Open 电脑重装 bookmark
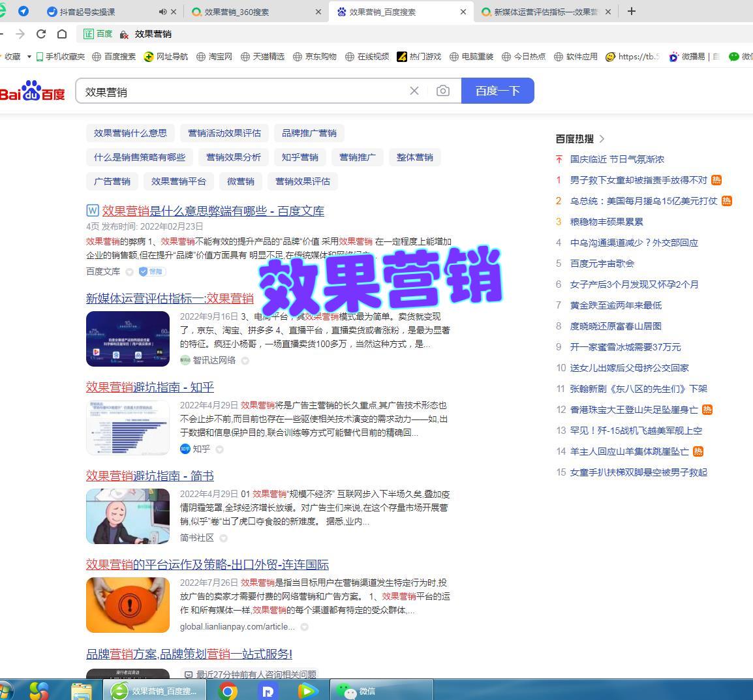 click(471, 57)
